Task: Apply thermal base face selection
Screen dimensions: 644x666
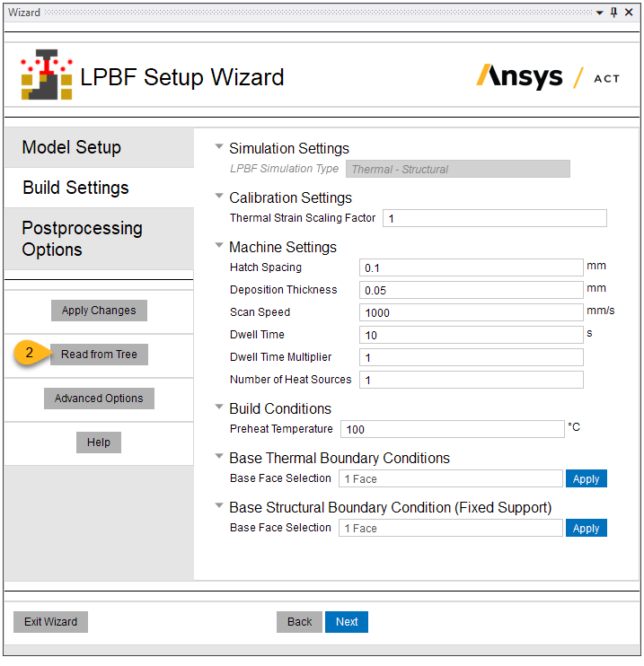Action: point(587,478)
